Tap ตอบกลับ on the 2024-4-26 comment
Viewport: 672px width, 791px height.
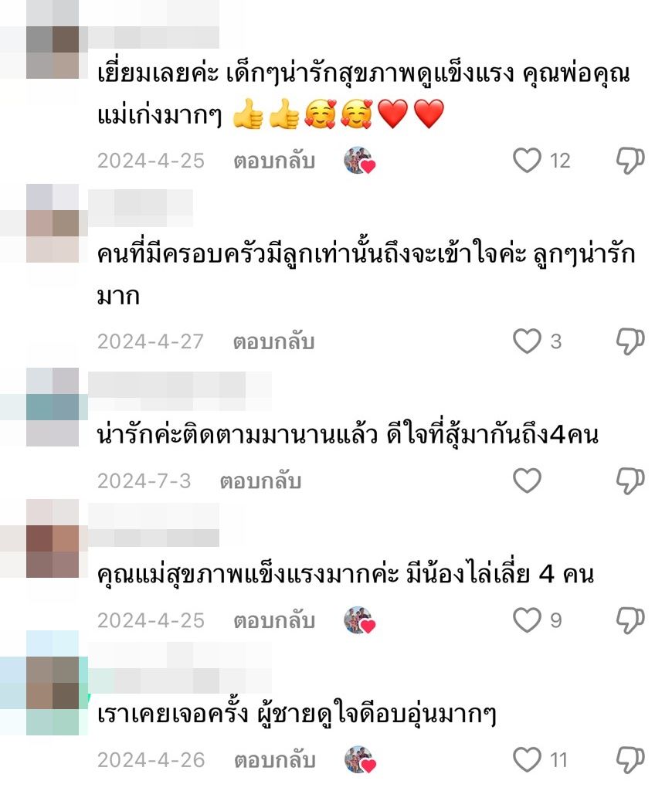pyautogui.click(x=274, y=760)
